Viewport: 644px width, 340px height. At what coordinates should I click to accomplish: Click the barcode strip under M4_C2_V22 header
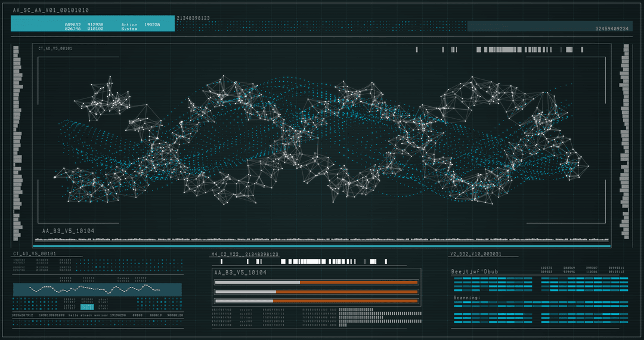(304, 261)
